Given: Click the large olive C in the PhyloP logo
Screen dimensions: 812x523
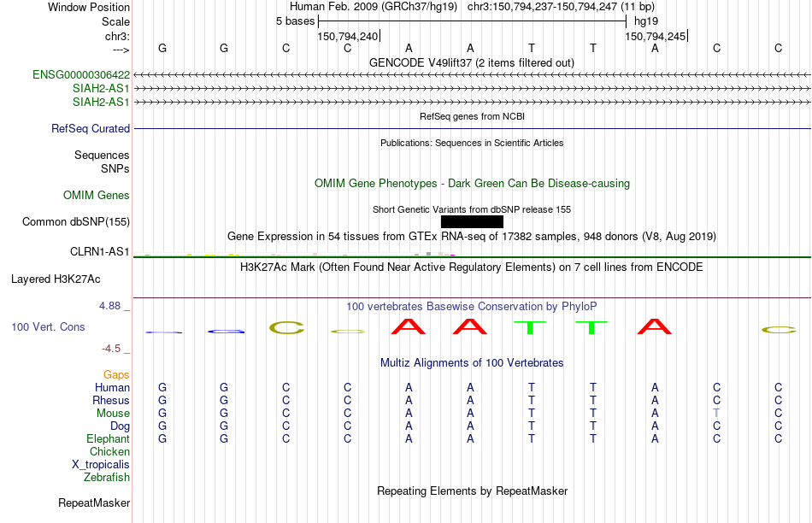Looking at the screenshot, I should pos(286,327).
